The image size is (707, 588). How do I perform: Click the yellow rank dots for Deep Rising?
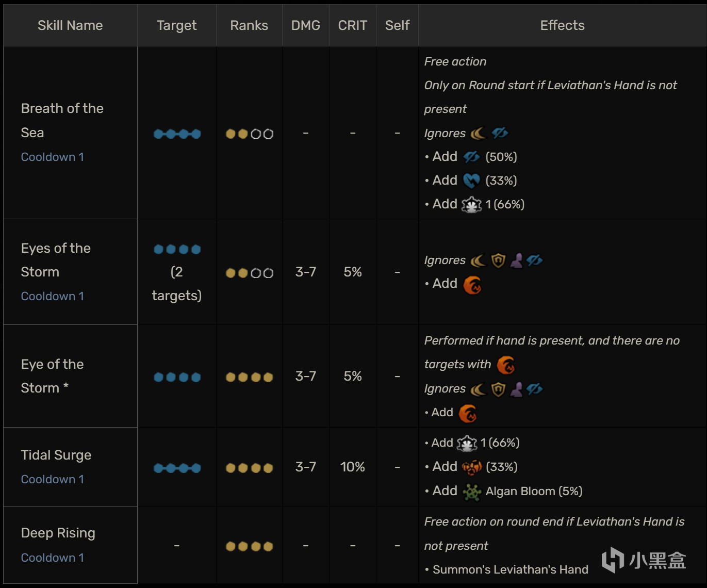pos(249,546)
